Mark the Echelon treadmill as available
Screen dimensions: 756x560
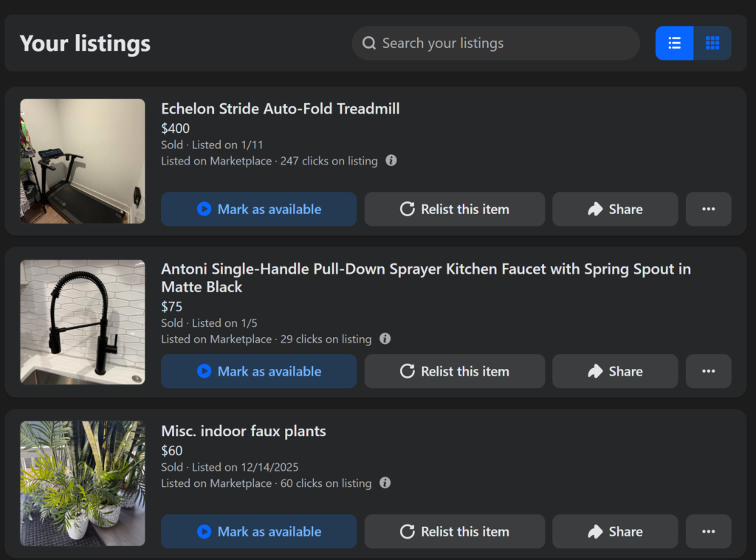(x=258, y=210)
